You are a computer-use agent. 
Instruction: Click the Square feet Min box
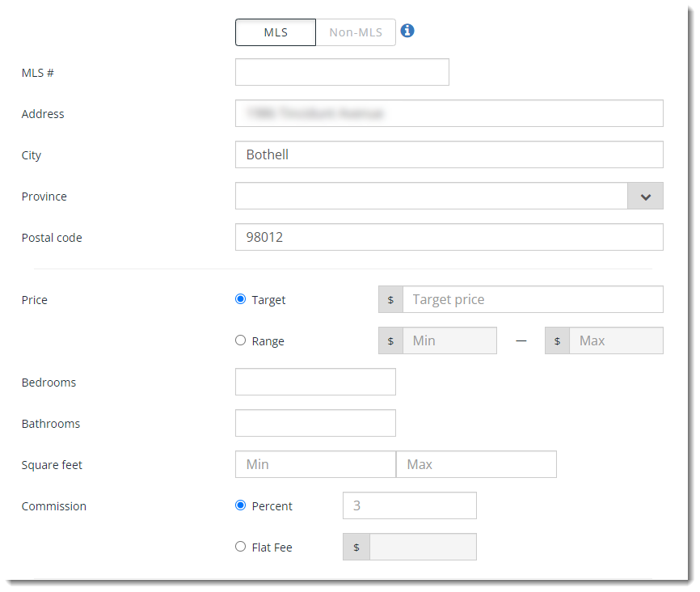point(315,464)
